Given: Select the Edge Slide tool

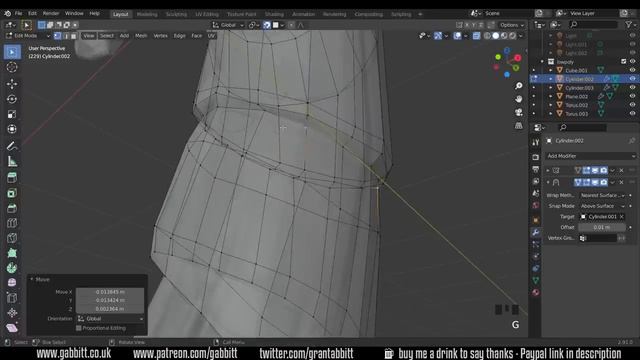Looking at the screenshot, I should (12, 298).
